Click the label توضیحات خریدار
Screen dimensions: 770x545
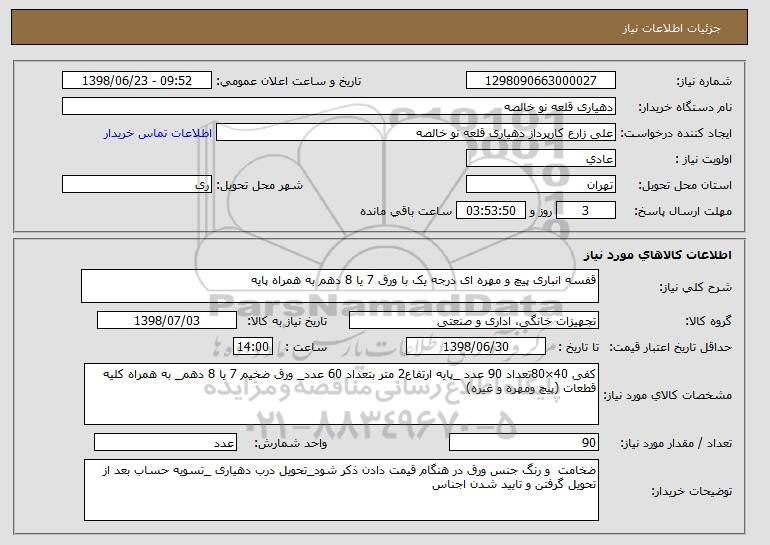(691, 491)
